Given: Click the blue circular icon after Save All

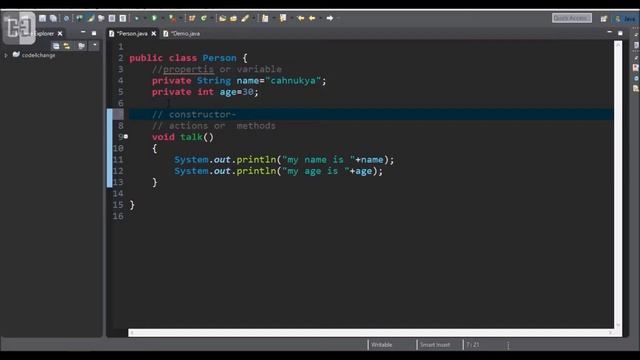Looking at the screenshot, I should tap(66, 19).
